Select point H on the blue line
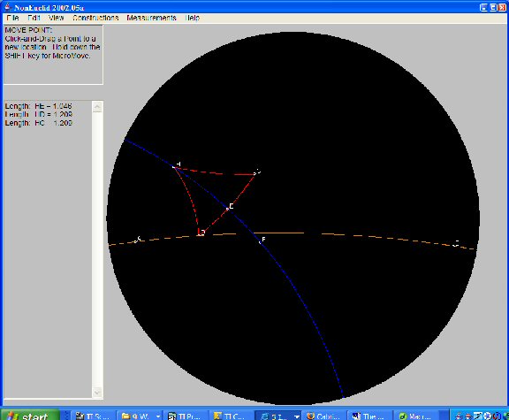The height and width of the screenshot is (420, 509). [x=175, y=167]
